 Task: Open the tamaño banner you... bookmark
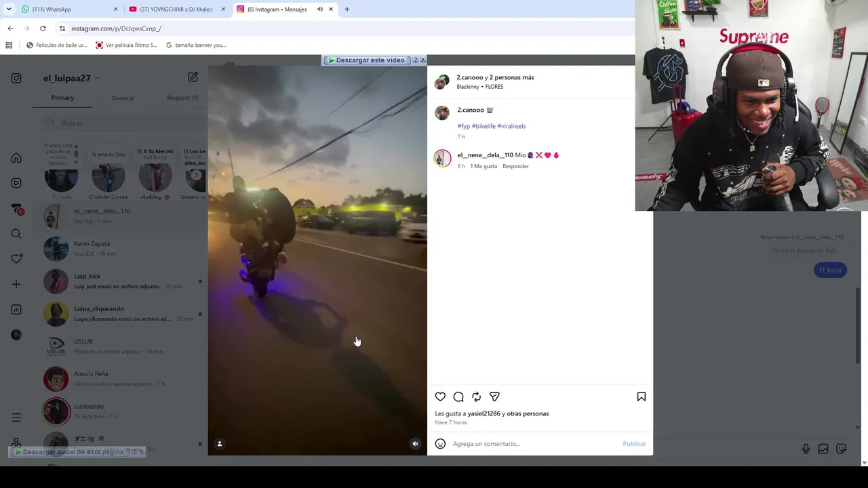point(196,45)
